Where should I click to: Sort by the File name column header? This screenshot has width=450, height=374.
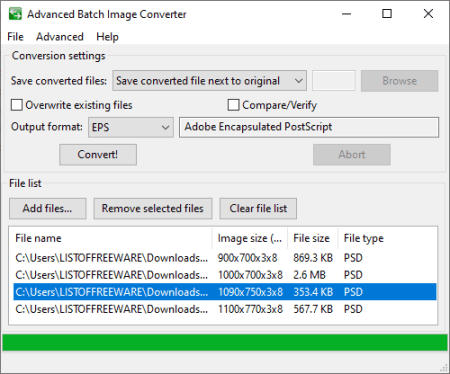tap(112, 238)
